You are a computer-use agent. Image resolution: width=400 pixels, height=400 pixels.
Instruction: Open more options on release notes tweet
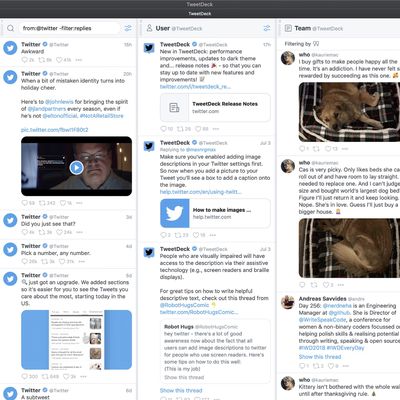[x=216, y=129]
